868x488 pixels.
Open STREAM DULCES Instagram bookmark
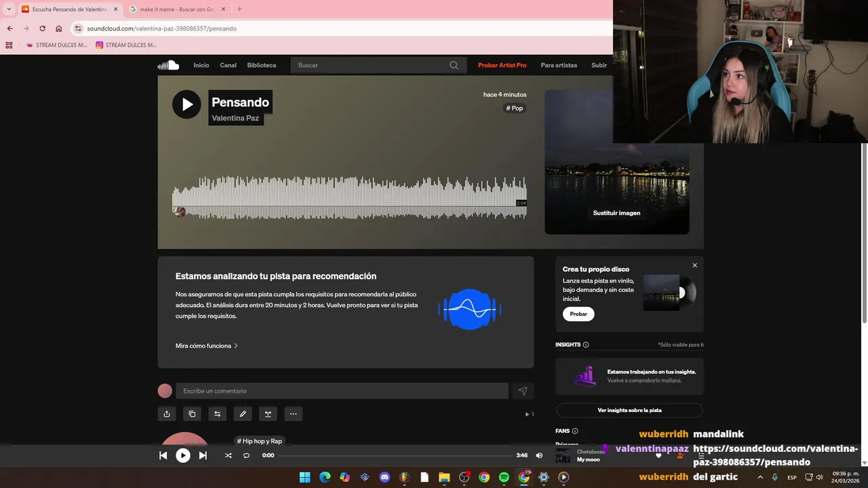pos(125,45)
